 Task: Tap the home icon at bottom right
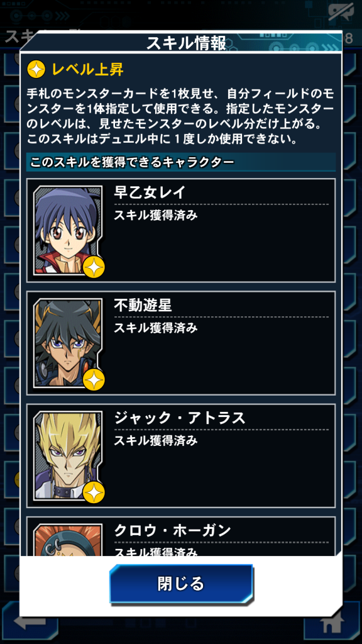(x=332, y=625)
